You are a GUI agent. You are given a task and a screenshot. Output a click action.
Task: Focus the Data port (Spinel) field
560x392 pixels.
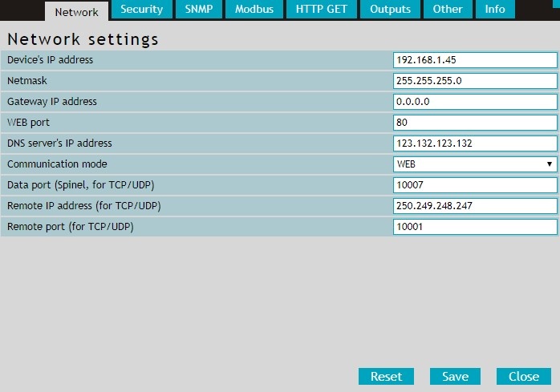(x=475, y=185)
